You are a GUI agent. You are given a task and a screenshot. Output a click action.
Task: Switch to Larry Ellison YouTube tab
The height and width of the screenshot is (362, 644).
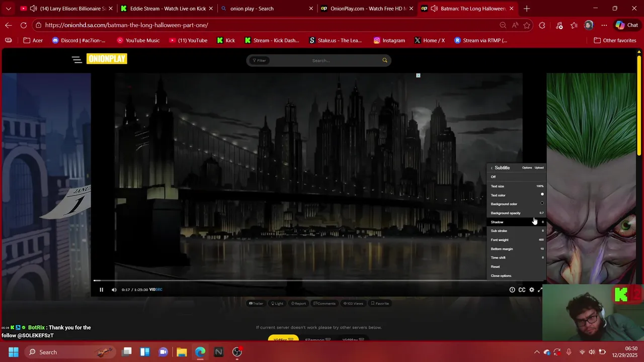pos(65,9)
